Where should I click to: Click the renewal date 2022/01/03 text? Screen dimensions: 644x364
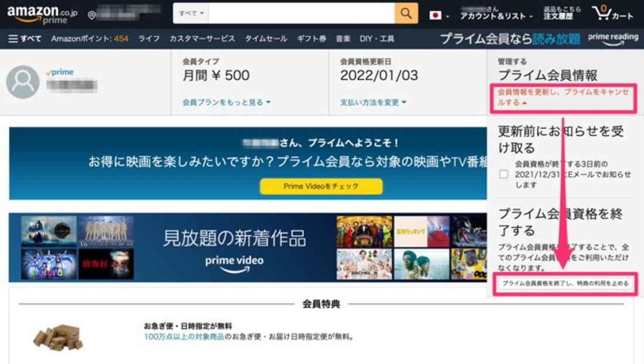click(379, 75)
